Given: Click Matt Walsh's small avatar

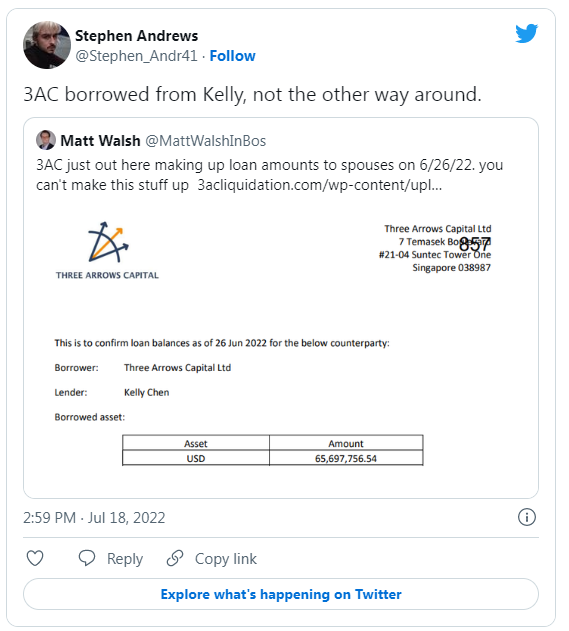Looking at the screenshot, I should click(46, 140).
